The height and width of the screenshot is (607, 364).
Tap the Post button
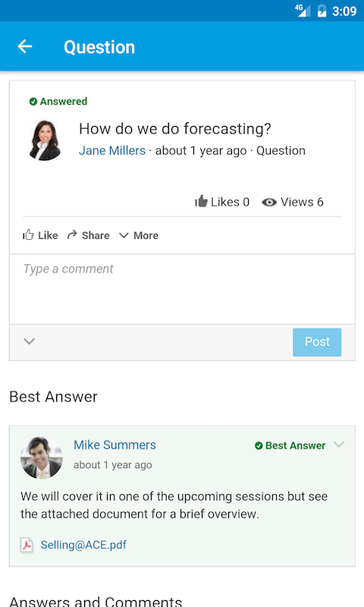point(317,342)
